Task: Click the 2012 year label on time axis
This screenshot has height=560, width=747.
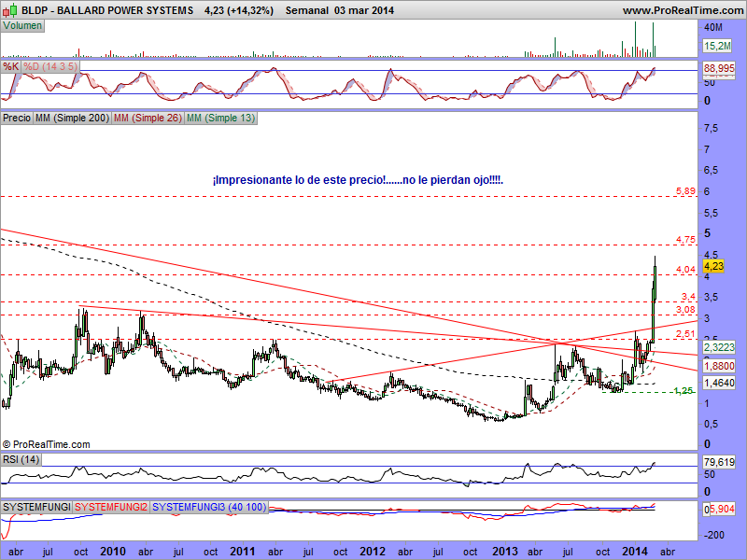Action: (373, 552)
